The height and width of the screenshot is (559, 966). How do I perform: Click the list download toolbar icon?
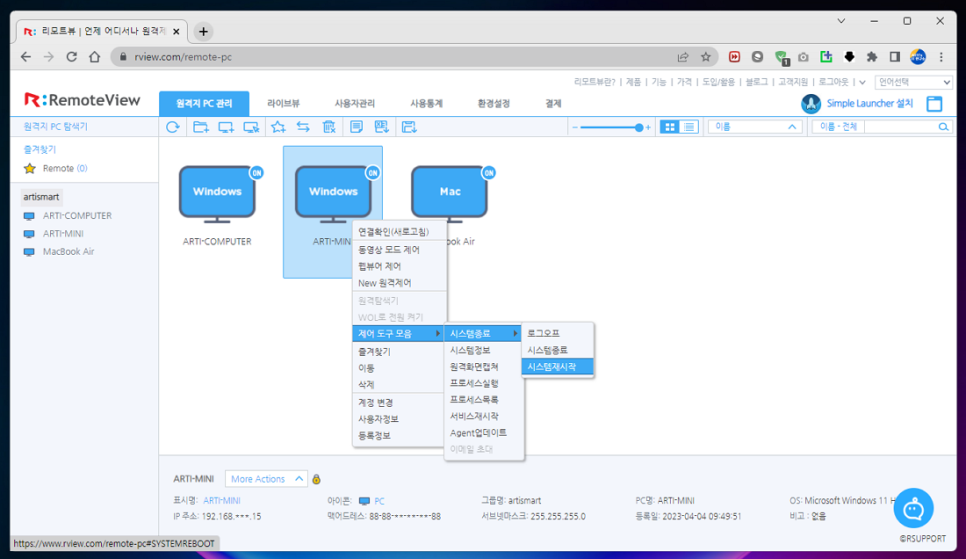(x=381, y=127)
